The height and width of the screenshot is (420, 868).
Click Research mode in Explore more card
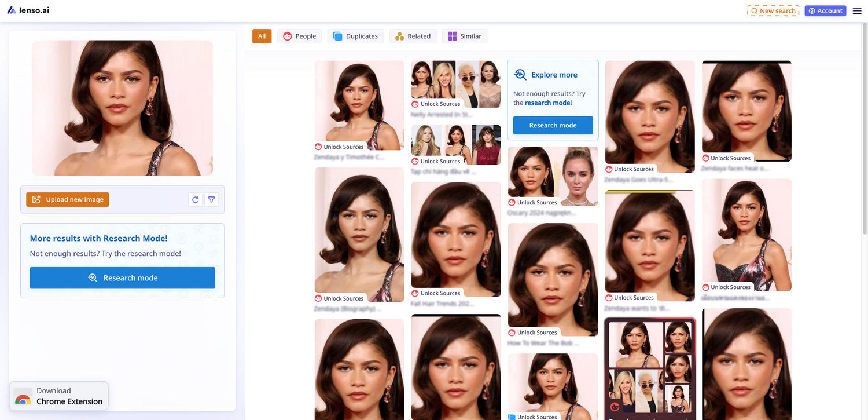click(553, 125)
